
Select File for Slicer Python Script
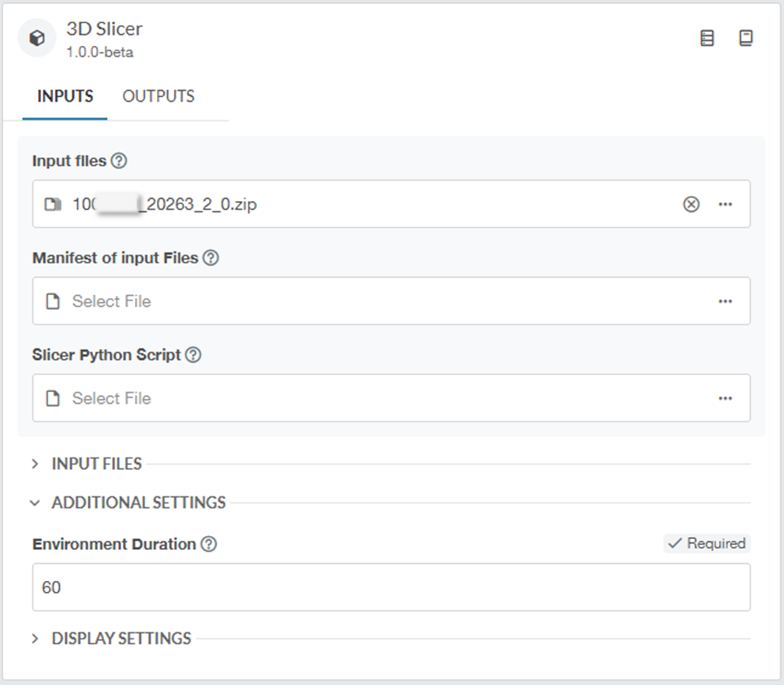click(x=111, y=398)
